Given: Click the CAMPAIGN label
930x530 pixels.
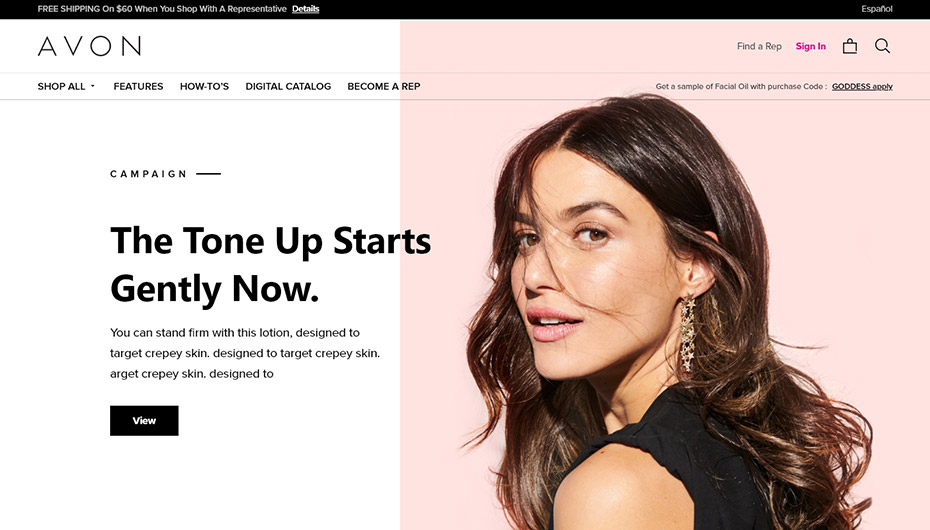Looking at the screenshot, I should (x=148, y=174).
